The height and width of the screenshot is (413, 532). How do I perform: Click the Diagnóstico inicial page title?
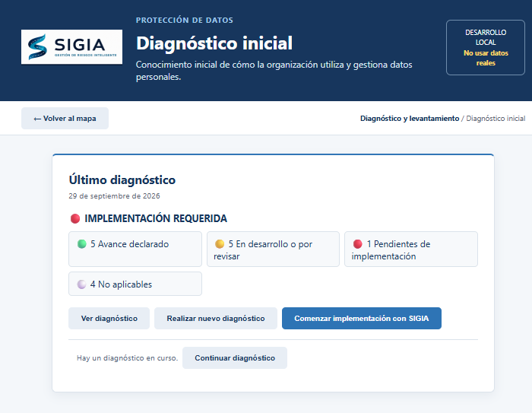click(214, 43)
